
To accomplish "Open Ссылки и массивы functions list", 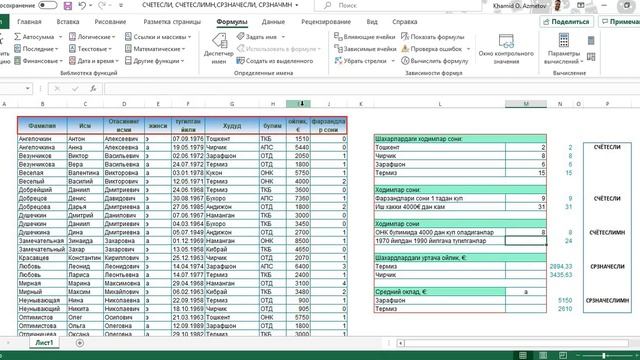I will point(158,37).
